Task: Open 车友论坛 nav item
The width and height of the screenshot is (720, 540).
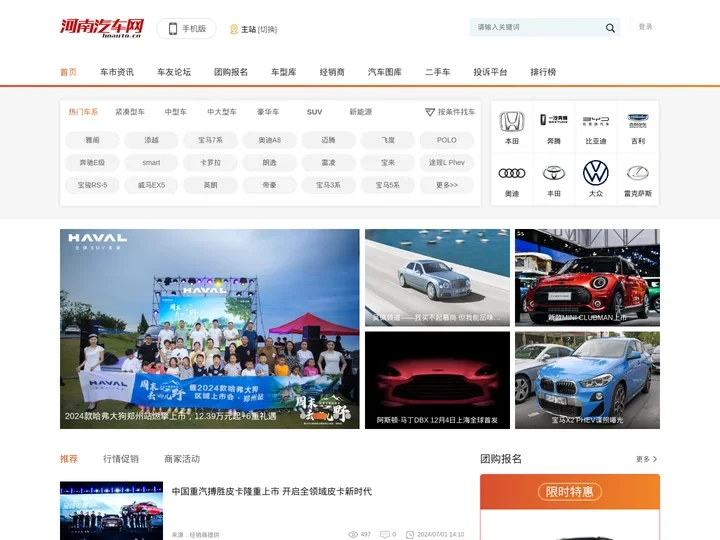Action: [174, 72]
